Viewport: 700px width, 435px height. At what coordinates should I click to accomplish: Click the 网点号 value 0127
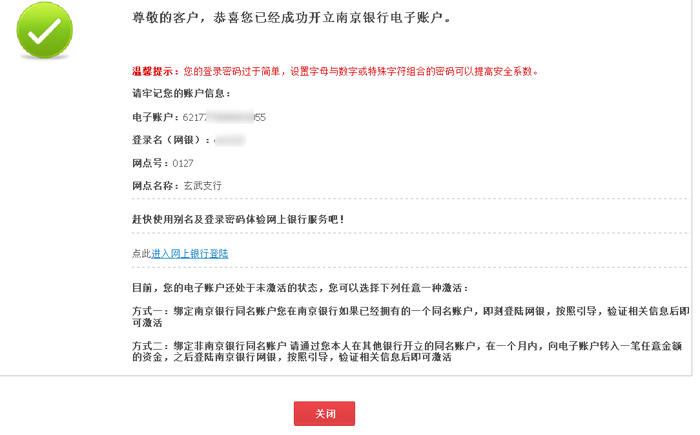(x=183, y=163)
